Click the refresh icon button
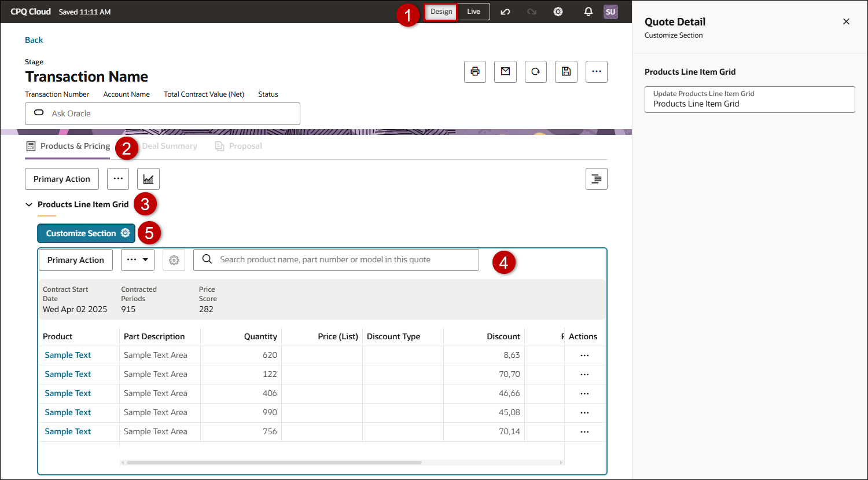868x480 pixels. coord(536,71)
